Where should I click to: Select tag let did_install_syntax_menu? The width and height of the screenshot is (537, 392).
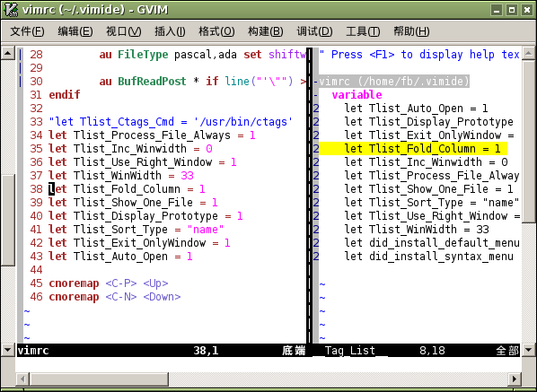(428, 257)
